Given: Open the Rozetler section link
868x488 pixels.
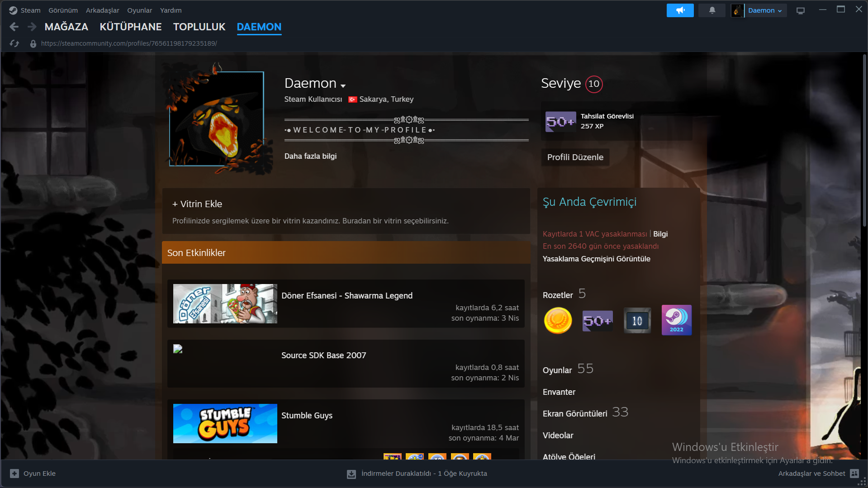Looking at the screenshot, I should [x=558, y=295].
